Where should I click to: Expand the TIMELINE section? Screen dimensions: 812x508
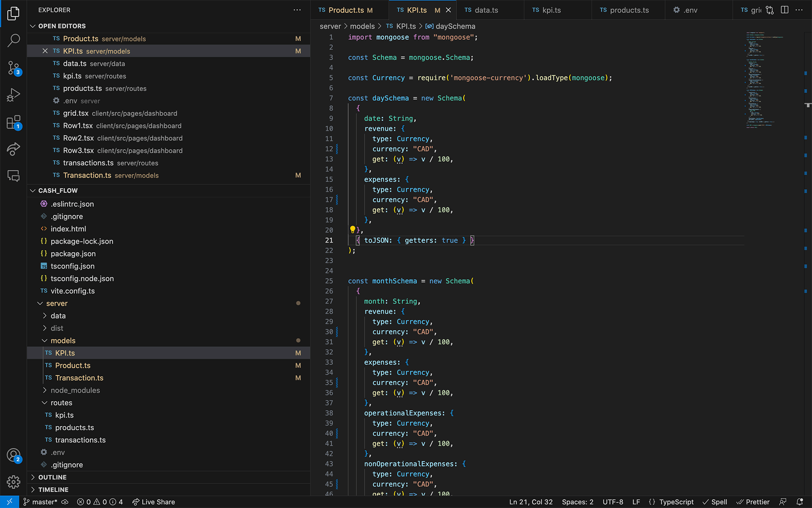pyautogui.click(x=169, y=489)
